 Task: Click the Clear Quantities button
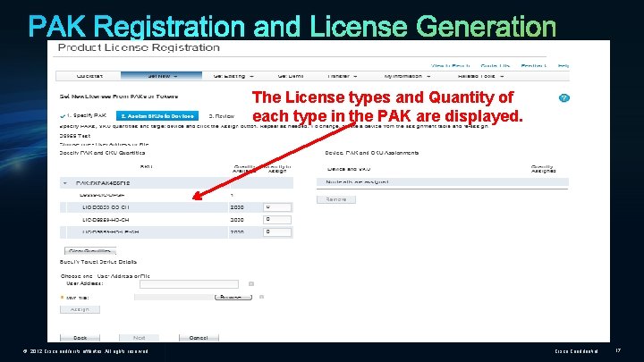[x=90, y=251]
